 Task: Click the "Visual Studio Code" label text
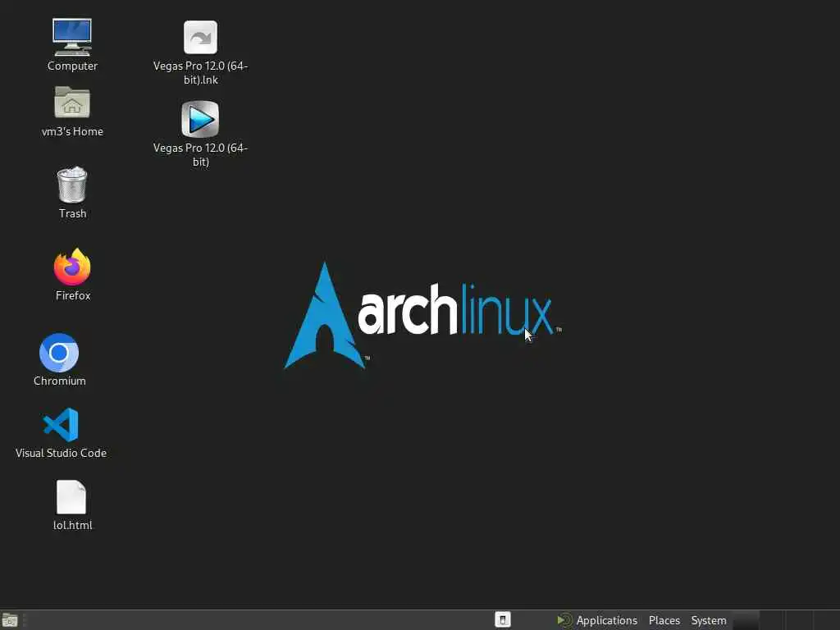click(61, 453)
